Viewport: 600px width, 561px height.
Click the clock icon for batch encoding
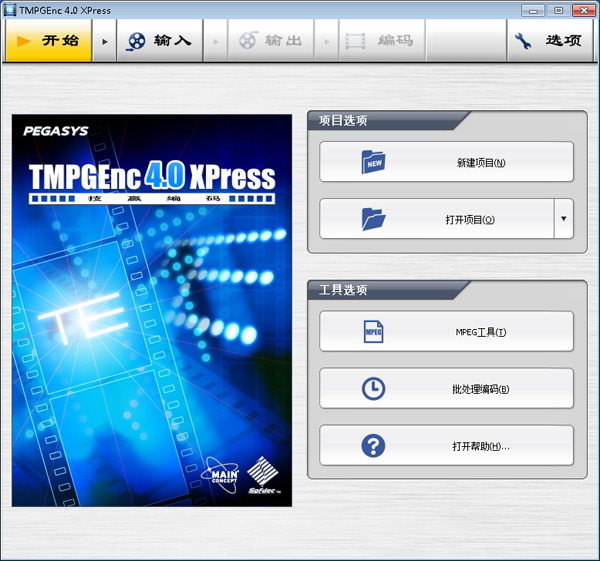coord(373,389)
